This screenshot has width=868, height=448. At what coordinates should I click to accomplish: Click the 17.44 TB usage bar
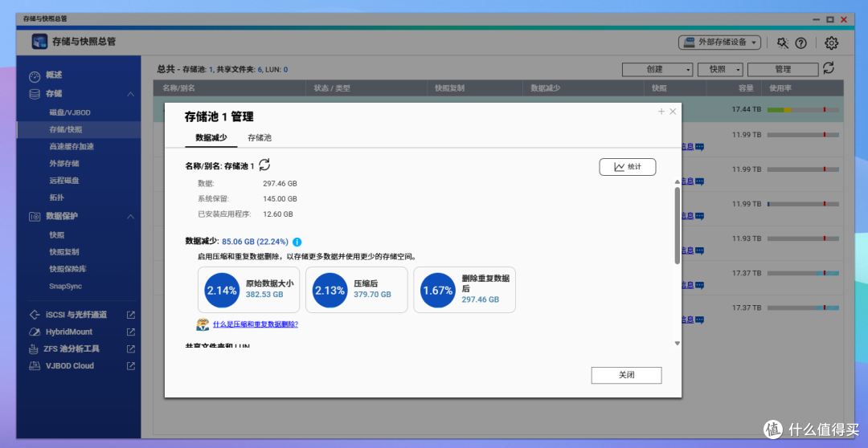pyautogui.click(x=803, y=110)
